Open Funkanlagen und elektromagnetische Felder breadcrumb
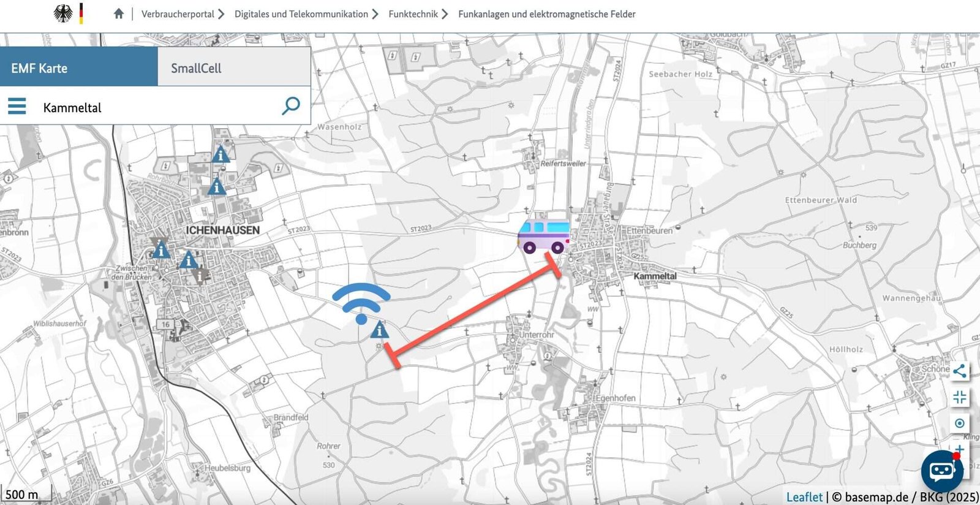Screen dimensions: 980x505 [547, 13]
